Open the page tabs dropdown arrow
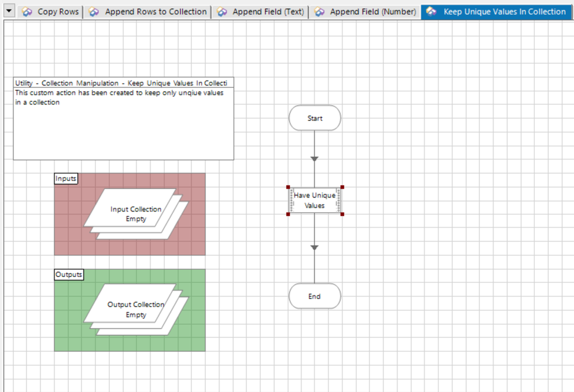574x392 pixels. 10,12
